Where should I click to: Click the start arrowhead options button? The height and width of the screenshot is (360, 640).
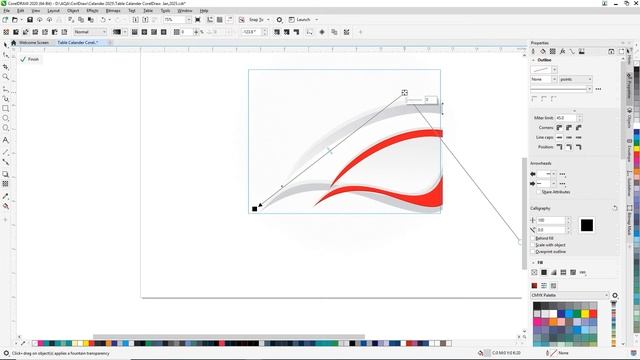point(562,174)
